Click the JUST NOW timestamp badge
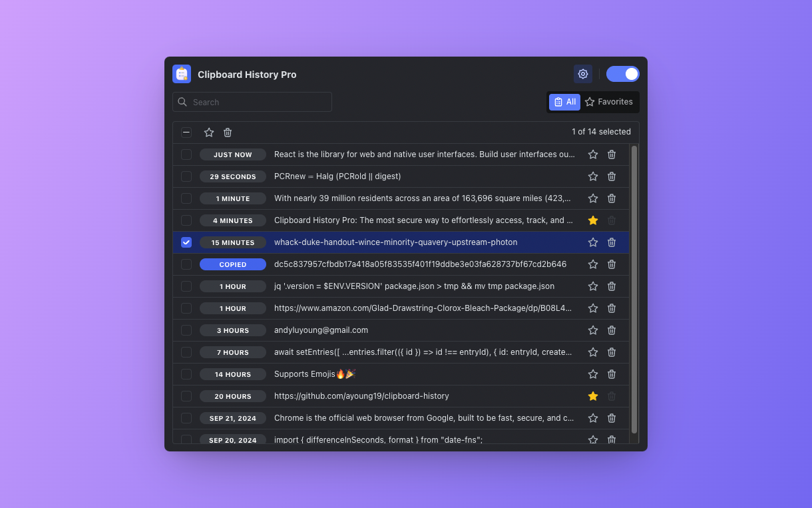This screenshot has height=508, width=812. (x=233, y=154)
